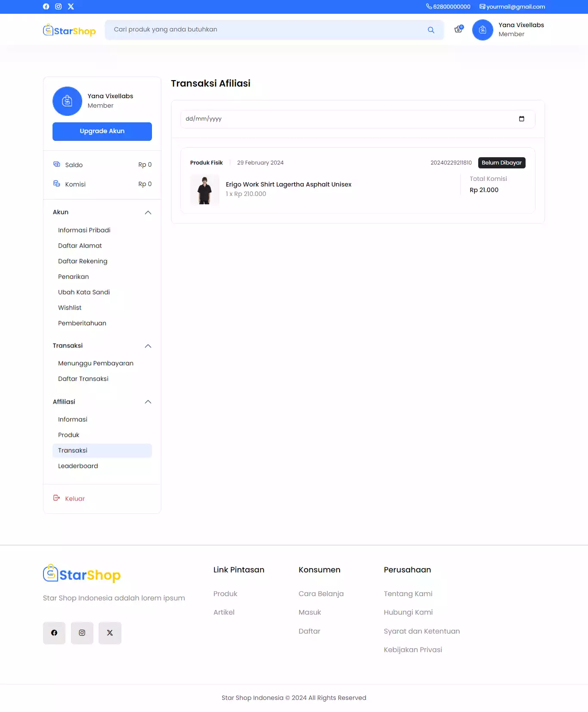Click the Erigo Work Shirt thumbnail
The image size is (588, 712).
(205, 190)
